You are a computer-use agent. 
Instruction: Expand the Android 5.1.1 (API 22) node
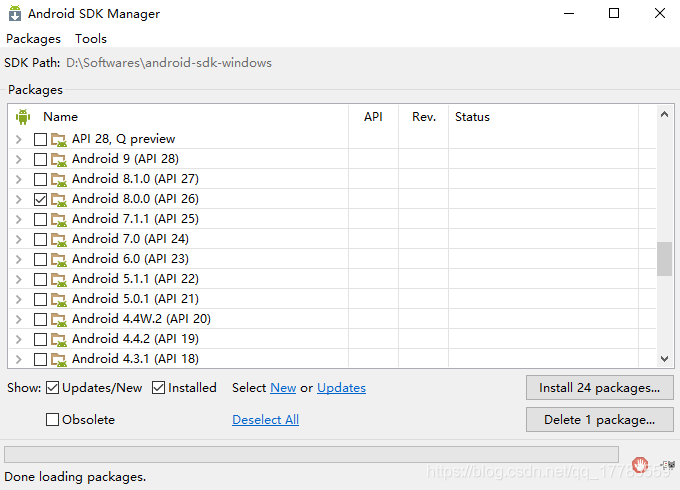pyautogui.click(x=19, y=279)
